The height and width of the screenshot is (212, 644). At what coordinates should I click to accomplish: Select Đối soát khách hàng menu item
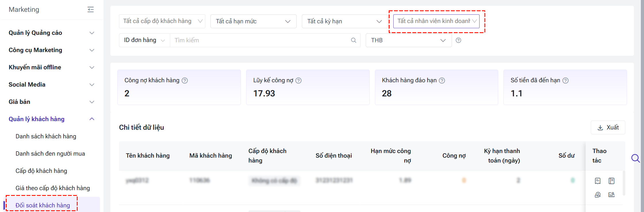43,205
